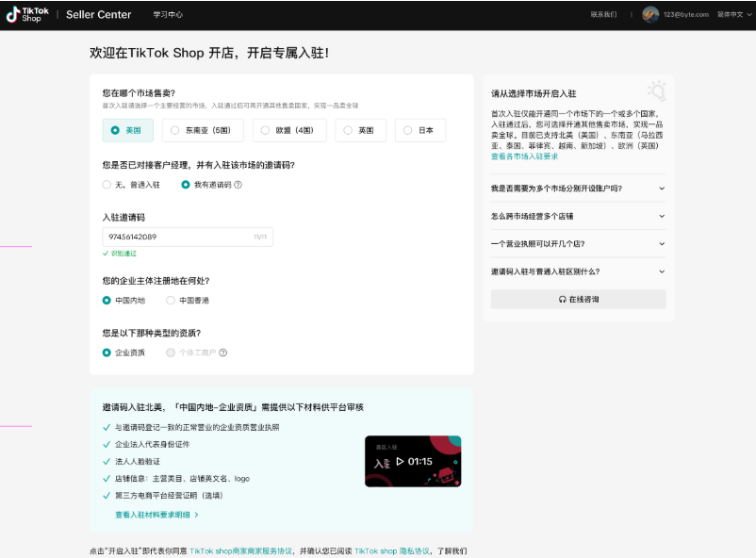Click the 在线咨询 button
Viewport: 756px width, 558px height.
578,299
